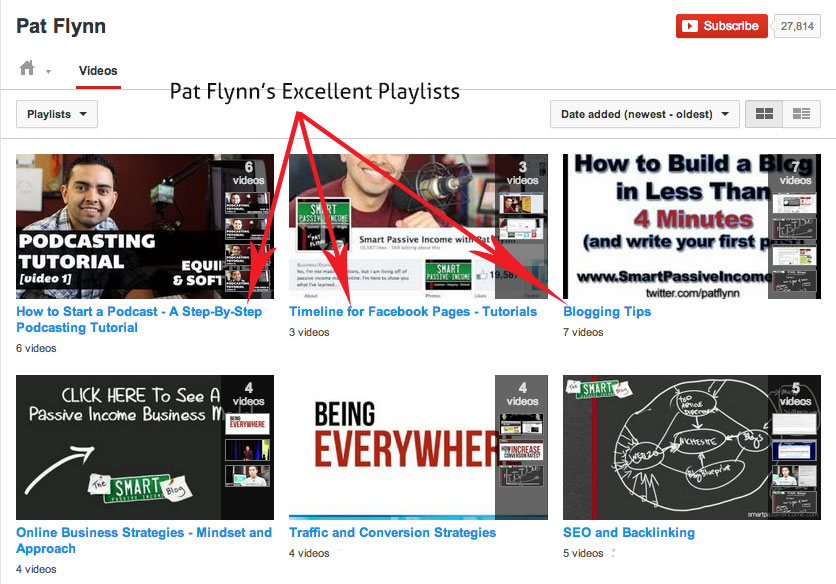Open the SEO and Backlinking link
This screenshot has width=836, height=584.
[629, 532]
